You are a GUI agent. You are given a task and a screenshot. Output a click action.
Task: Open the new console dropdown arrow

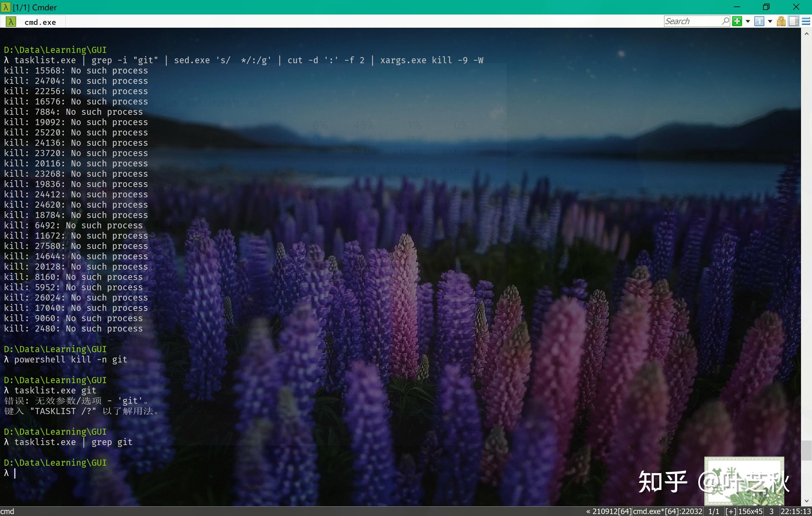coord(748,21)
